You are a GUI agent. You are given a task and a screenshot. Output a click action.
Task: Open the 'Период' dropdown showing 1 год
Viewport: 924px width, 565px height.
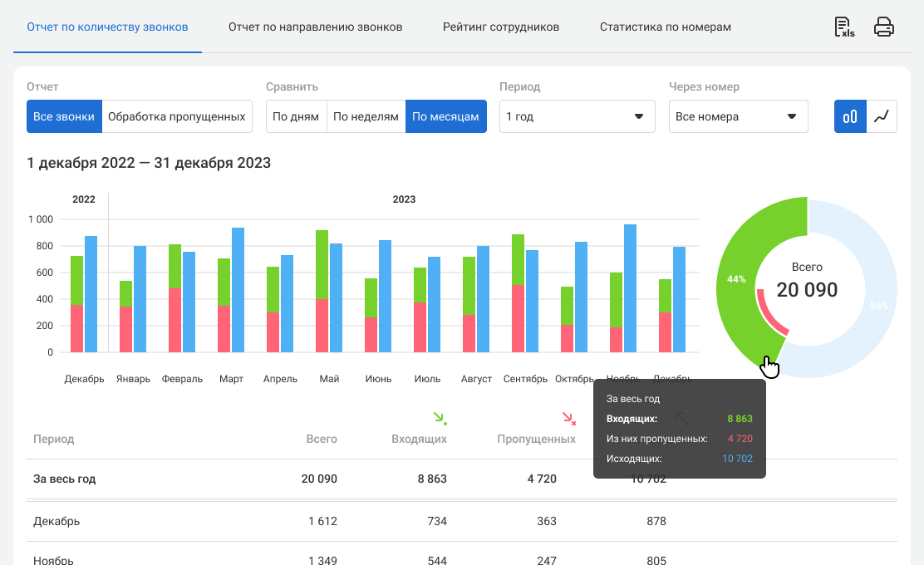577,116
